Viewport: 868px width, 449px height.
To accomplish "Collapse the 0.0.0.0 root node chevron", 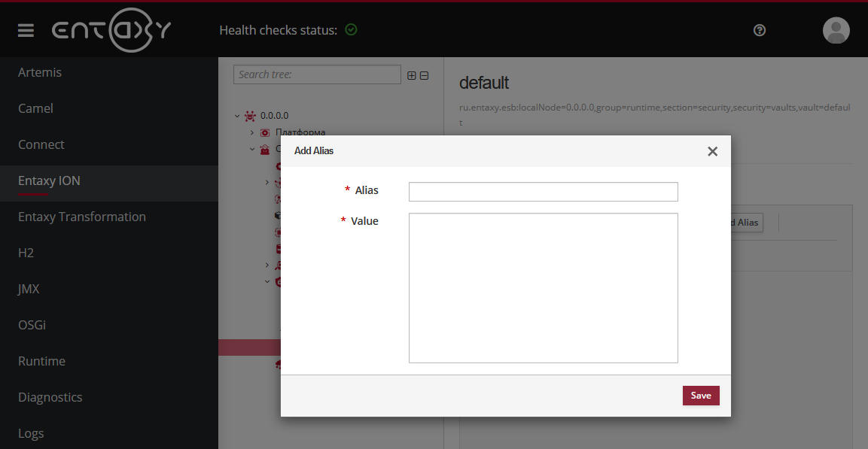I will 236,115.
